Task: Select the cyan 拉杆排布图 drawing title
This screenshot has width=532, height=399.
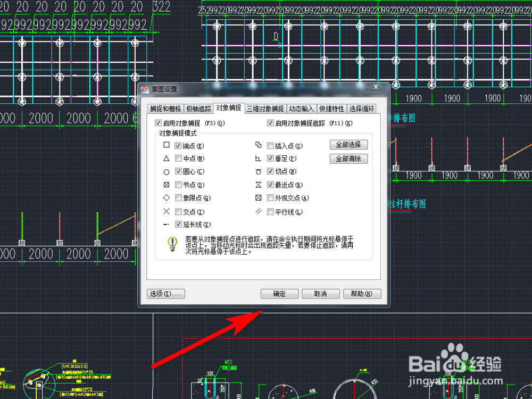Action: pyautogui.click(x=407, y=204)
